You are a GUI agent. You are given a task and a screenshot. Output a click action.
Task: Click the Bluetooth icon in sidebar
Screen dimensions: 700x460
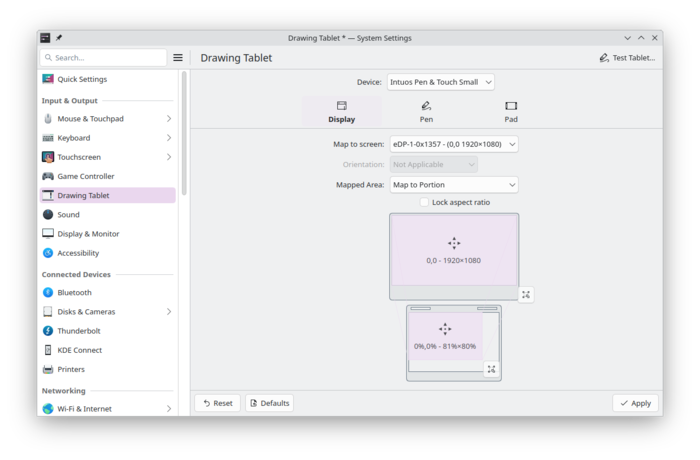(x=48, y=292)
